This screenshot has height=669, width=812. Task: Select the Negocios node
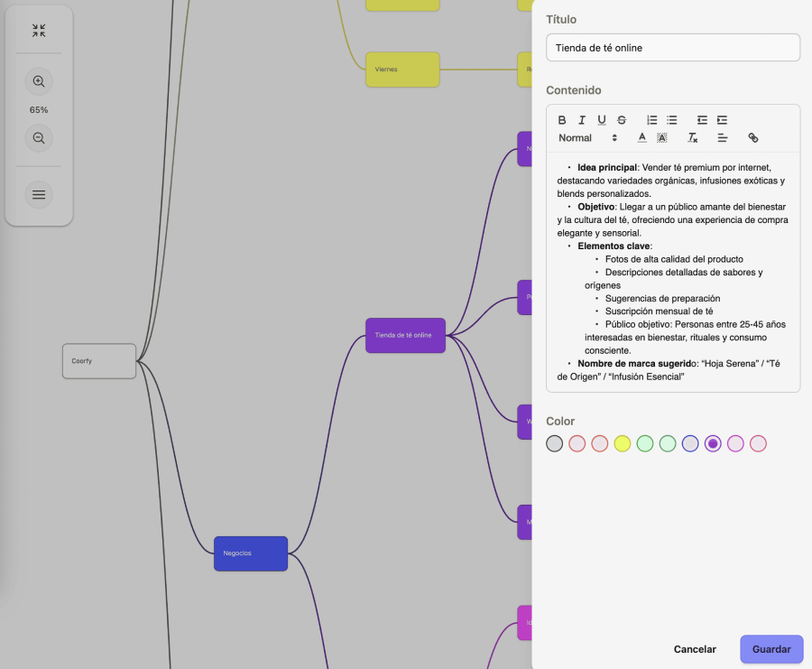click(x=251, y=553)
